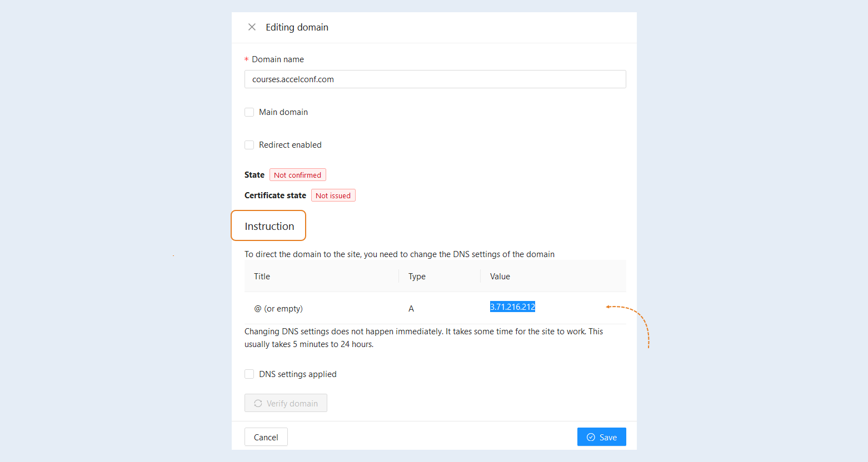Viewport: 868px width, 462px height.
Task: Close the Editing domain dialog with X
Action: [252, 27]
